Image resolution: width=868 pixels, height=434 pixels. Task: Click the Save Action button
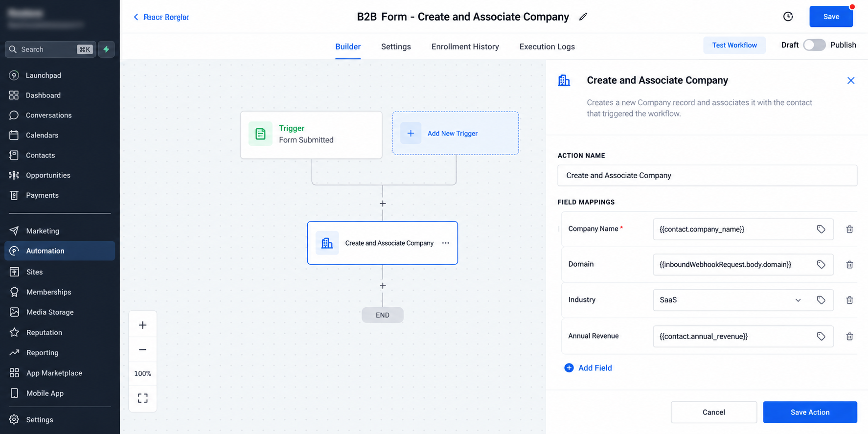point(810,412)
